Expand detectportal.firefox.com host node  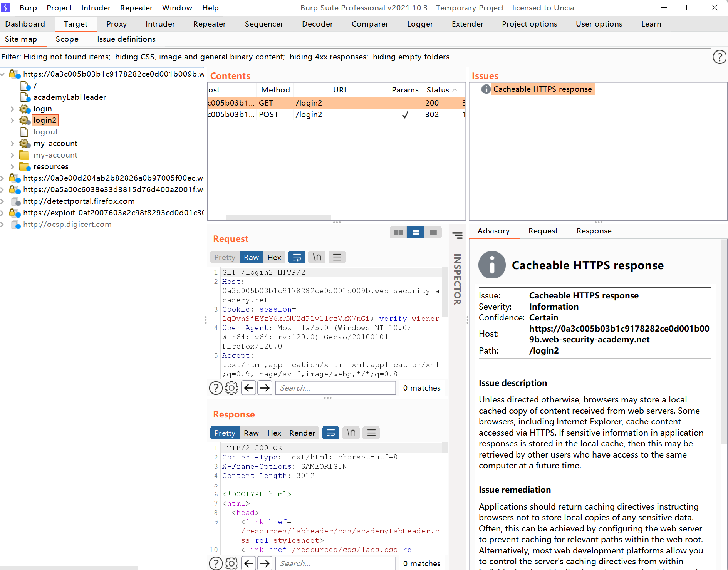[x=3, y=201]
